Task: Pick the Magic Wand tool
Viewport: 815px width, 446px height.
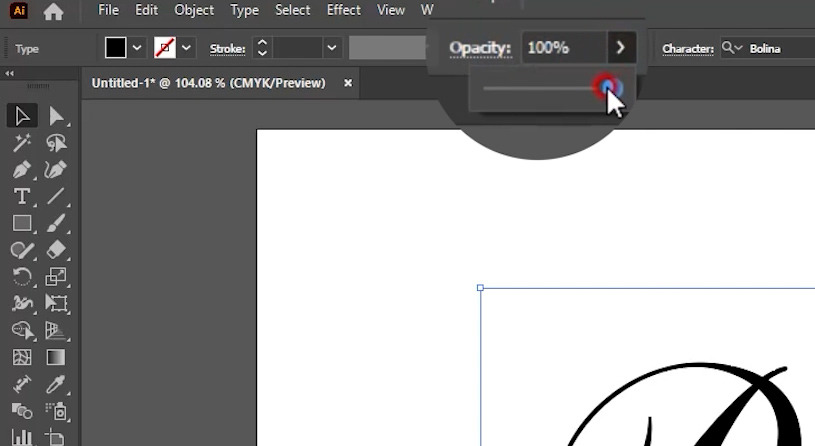Action: (22, 143)
